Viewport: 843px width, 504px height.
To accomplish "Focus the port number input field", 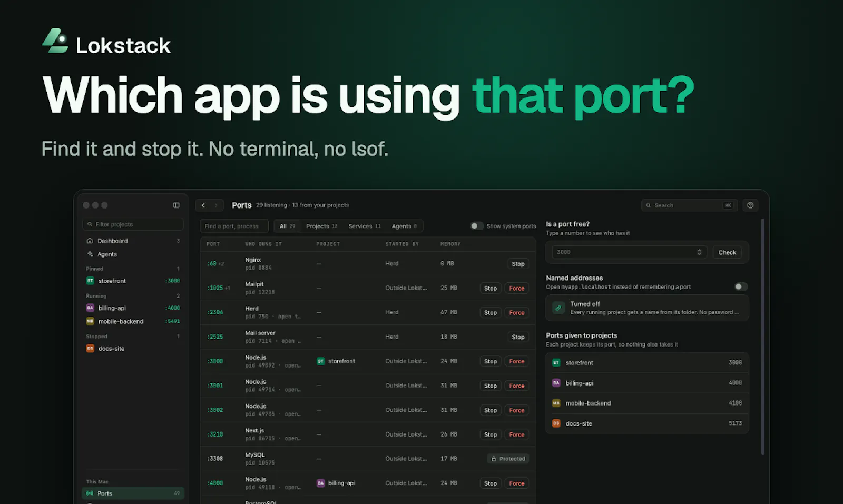I will (x=630, y=252).
